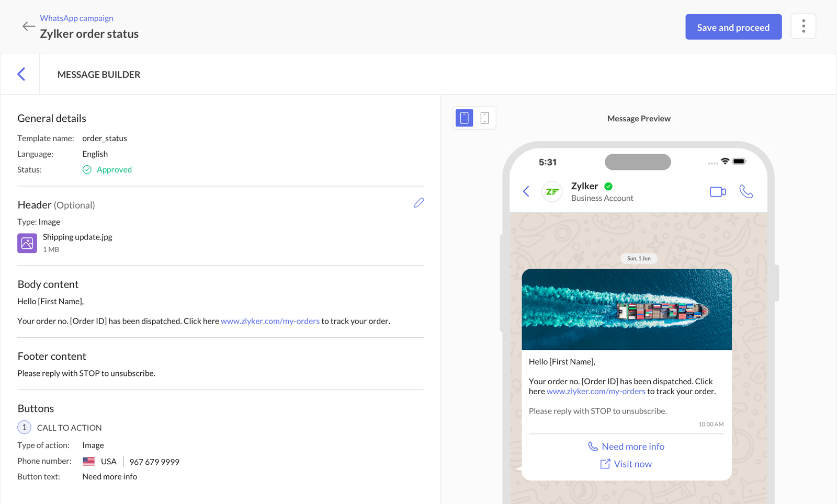Screen dimensions: 837x504
Task: Click Save and proceed
Action: point(733,27)
